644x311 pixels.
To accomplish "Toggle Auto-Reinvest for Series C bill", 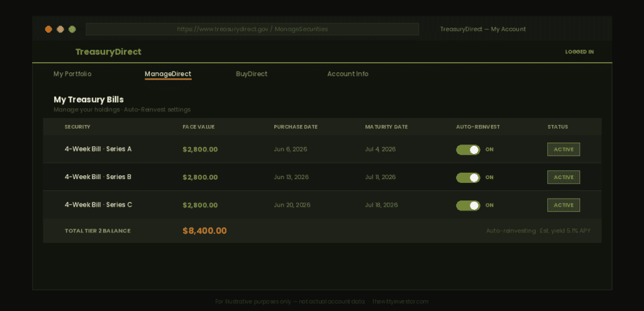I will click(x=468, y=205).
